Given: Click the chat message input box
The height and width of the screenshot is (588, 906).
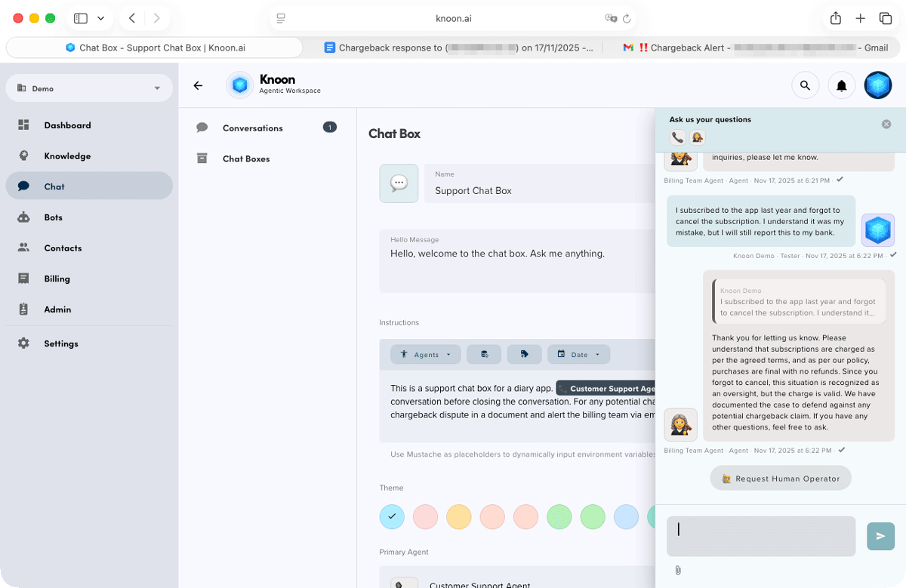Looking at the screenshot, I should point(761,536).
